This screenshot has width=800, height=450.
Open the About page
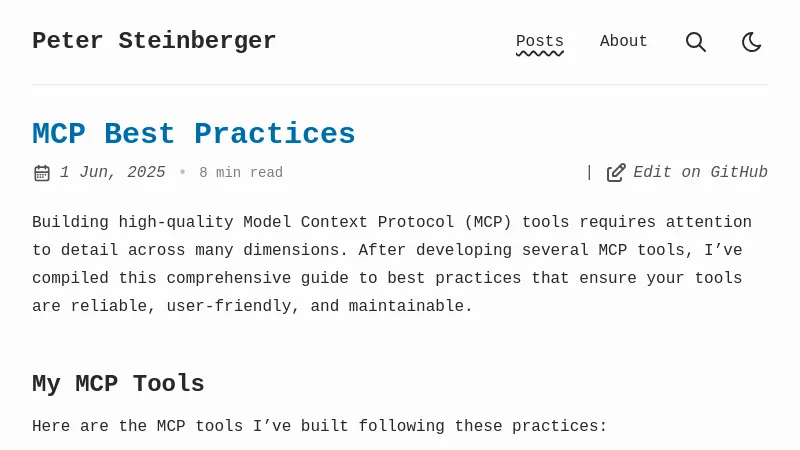pos(624,42)
